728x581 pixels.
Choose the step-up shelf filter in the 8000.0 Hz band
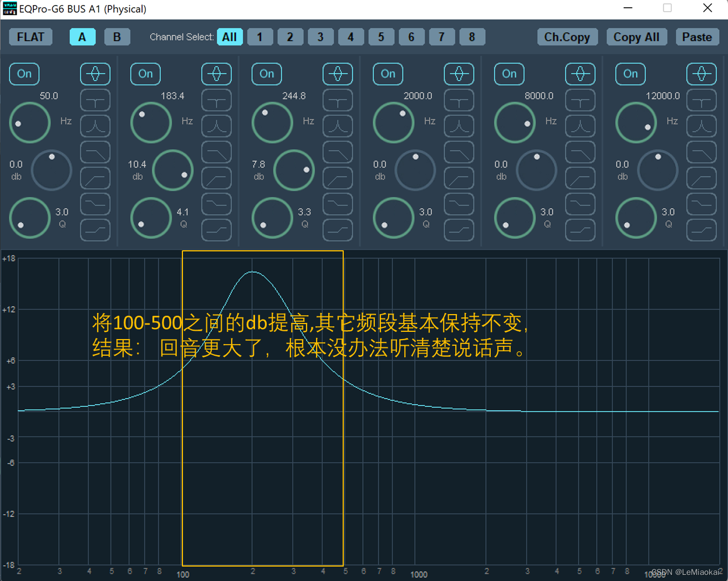(581, 230)
